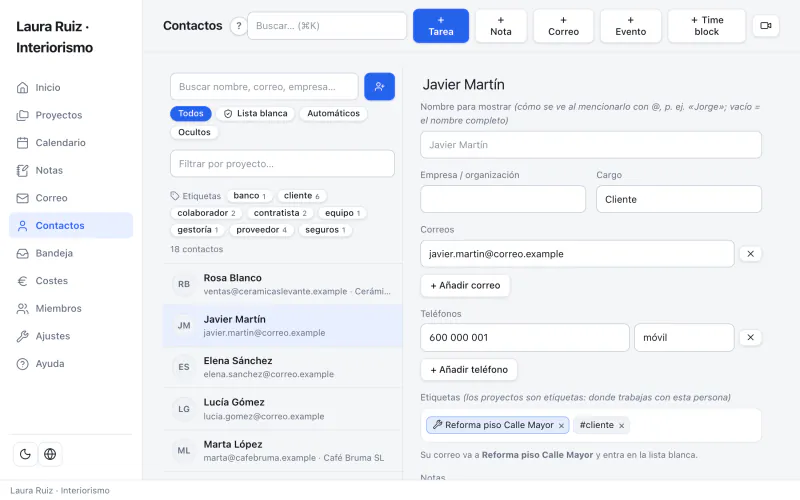Click the RB avatar of Rosa Blanco
Image resolution: width=800 pixels, height=500 pixels.
184,284
